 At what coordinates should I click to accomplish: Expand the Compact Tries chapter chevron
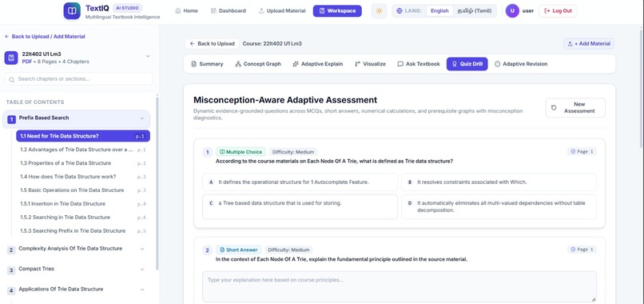(142, 270)
